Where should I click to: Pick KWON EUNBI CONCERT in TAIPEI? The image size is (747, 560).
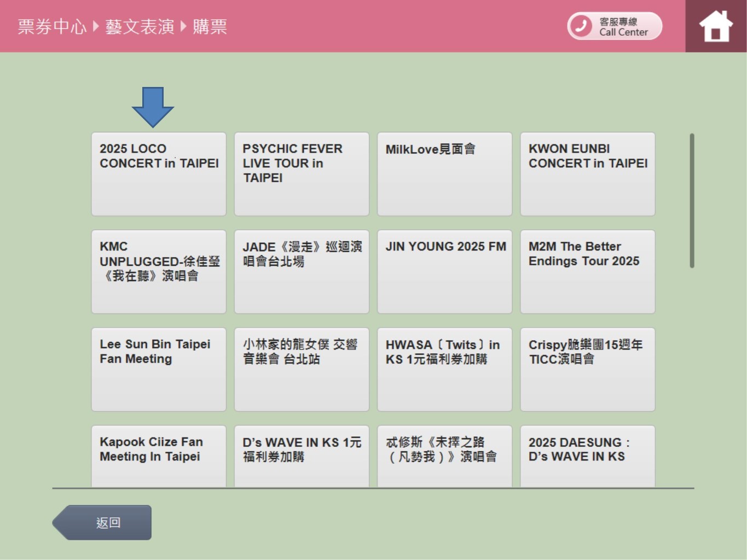coord(587,174)
